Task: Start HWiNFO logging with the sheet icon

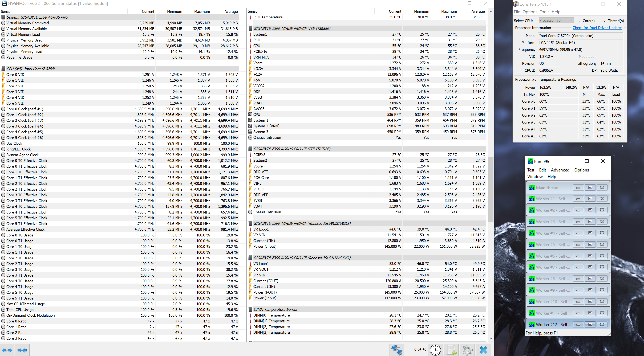Action: coord(452,350)
